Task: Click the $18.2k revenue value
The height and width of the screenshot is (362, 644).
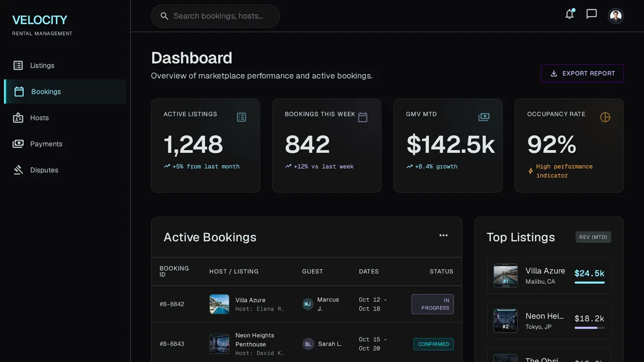Action: 589,319
